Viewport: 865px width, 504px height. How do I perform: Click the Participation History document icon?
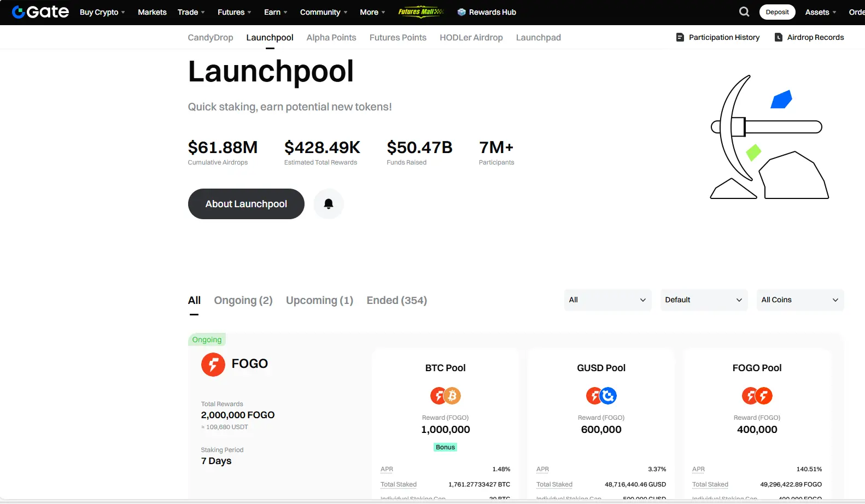pos(680,37)
